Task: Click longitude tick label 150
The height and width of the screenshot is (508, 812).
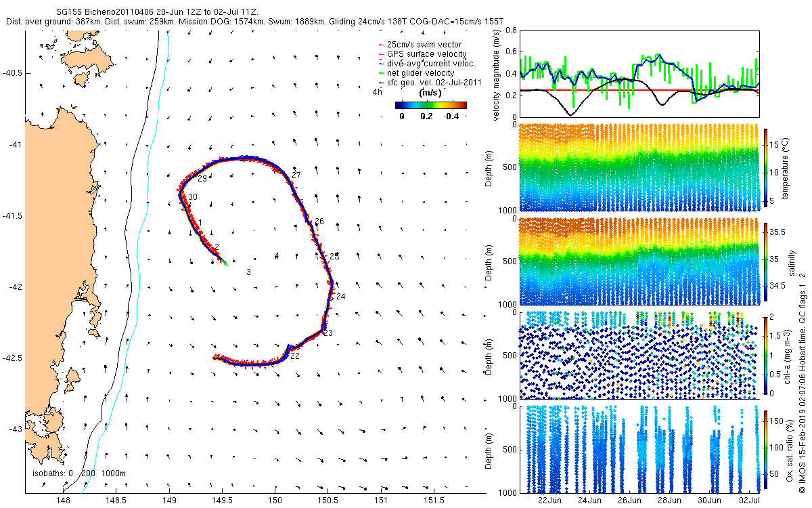Action: coord(275,501)
